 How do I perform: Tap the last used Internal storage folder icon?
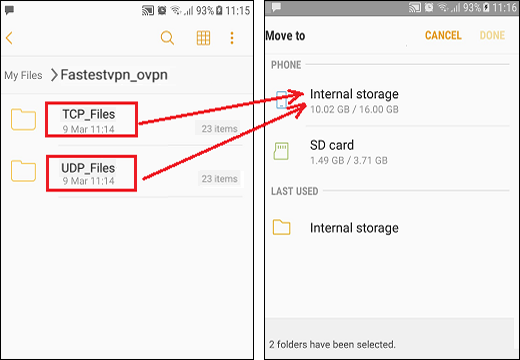point(281,227)
